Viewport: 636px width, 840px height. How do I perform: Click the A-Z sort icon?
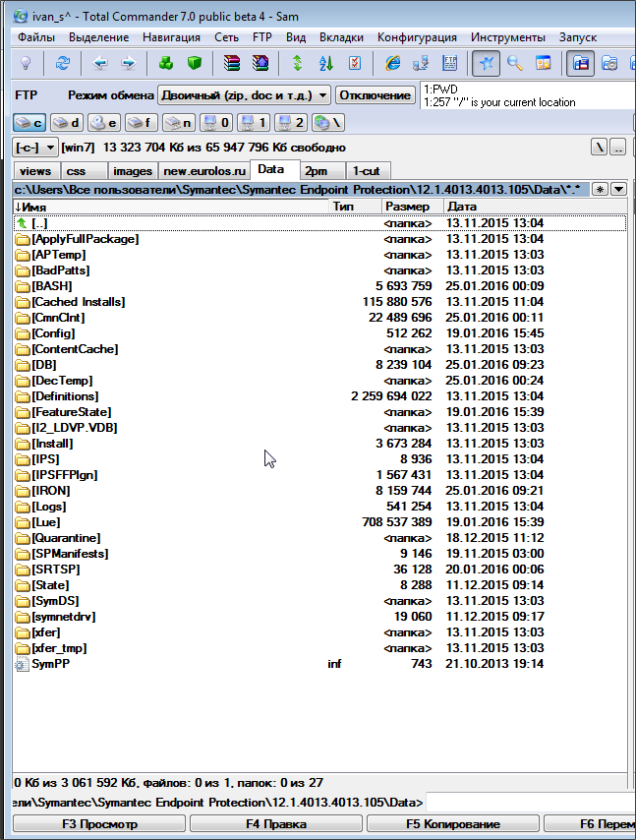pyautogui.click(x=326, y=63)
